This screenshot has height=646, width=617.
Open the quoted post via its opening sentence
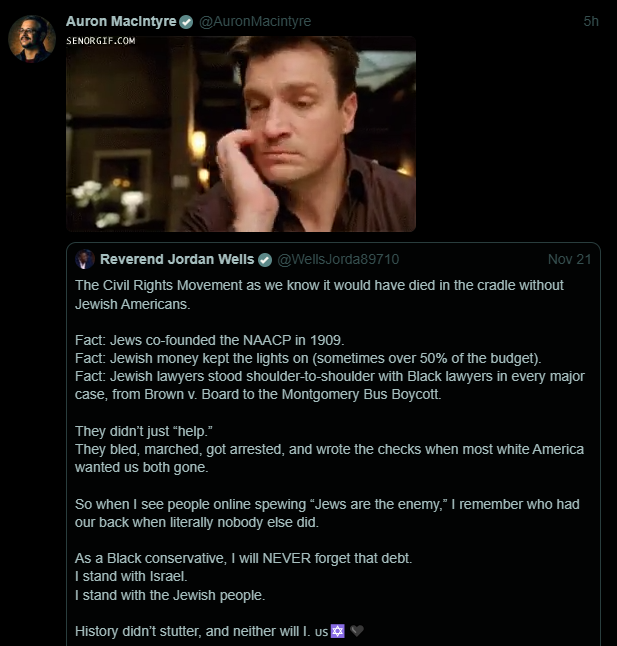(x=319, y=285)
